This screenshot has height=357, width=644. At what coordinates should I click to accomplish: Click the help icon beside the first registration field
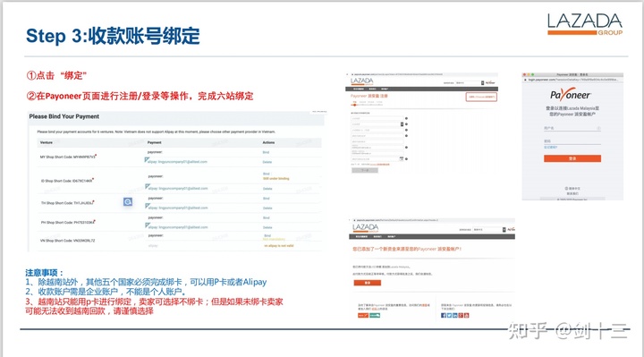point(407,118)
